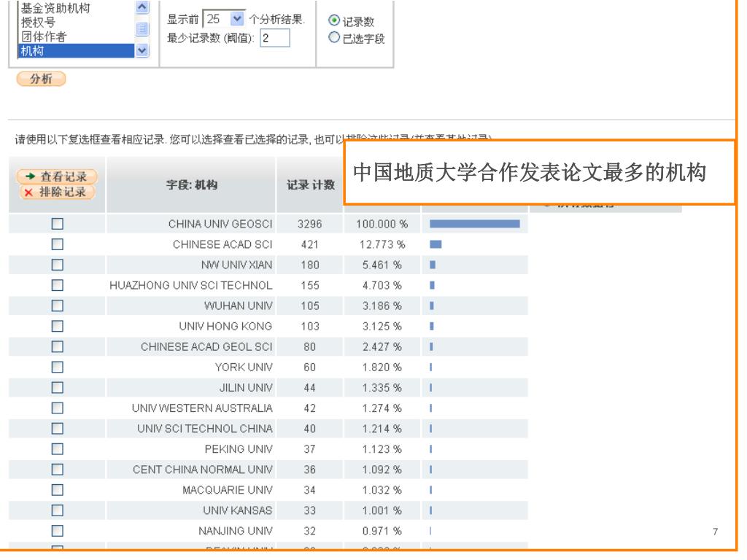Check the CHINESE ACAD GEOL SCI checkbox
Viewport: 747px width, 560px height.
(57, 346)
